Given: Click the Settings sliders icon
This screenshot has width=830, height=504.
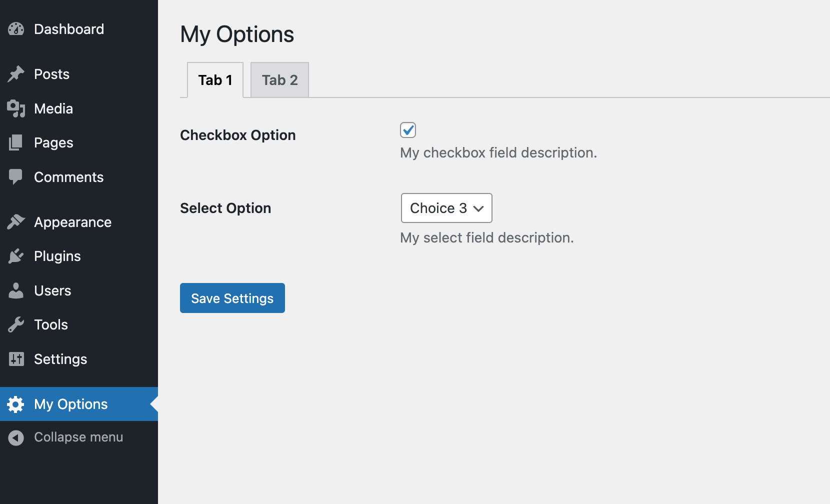Looking at the screenshot, I should 16,359.
